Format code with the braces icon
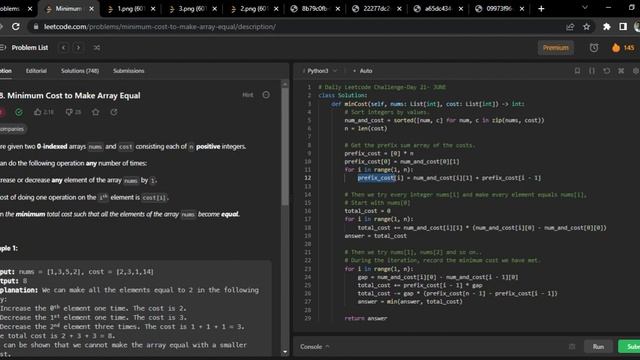 [x=592, y=71]
